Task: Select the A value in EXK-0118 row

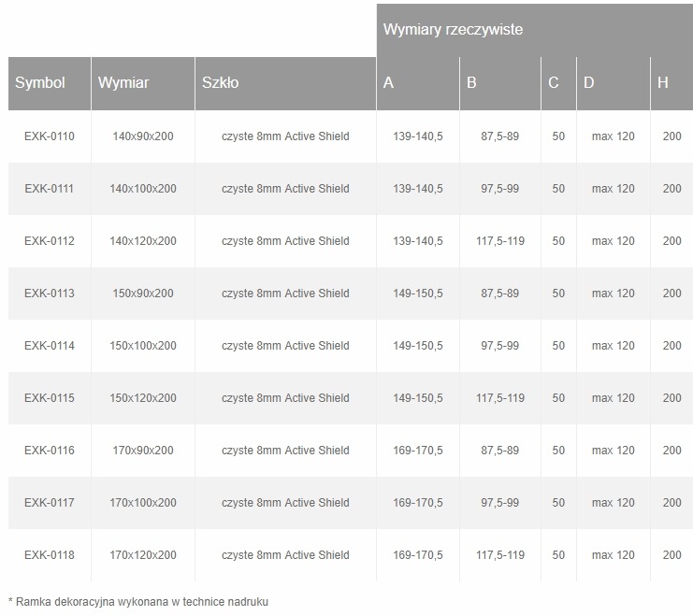Action: [418, 555]
